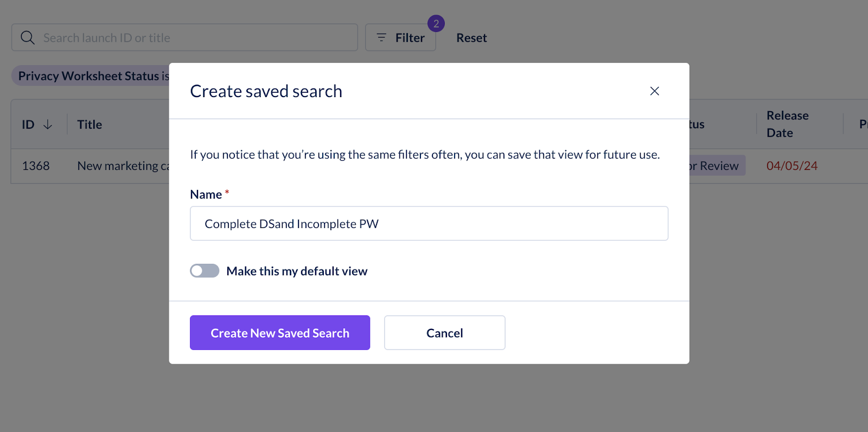Click the Name input field

pos(429,224)
